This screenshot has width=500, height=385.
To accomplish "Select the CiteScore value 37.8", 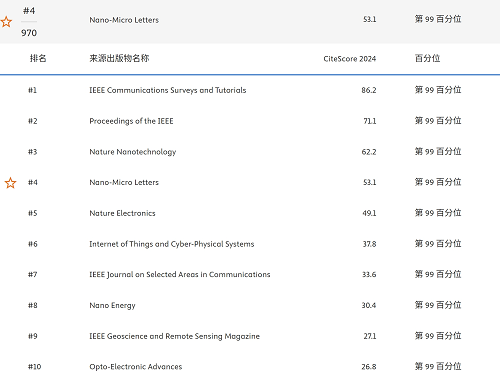I will (369, 244).
